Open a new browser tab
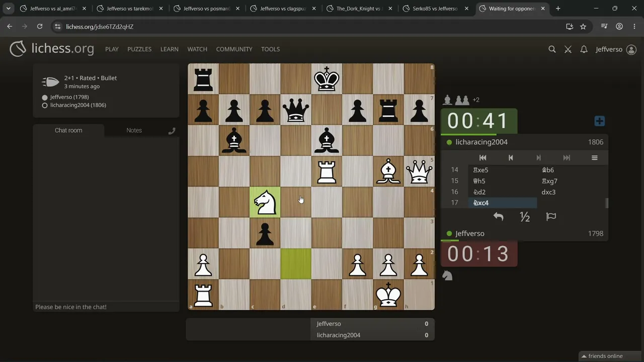This screenshot has height=362, width=644. point(558,9)
